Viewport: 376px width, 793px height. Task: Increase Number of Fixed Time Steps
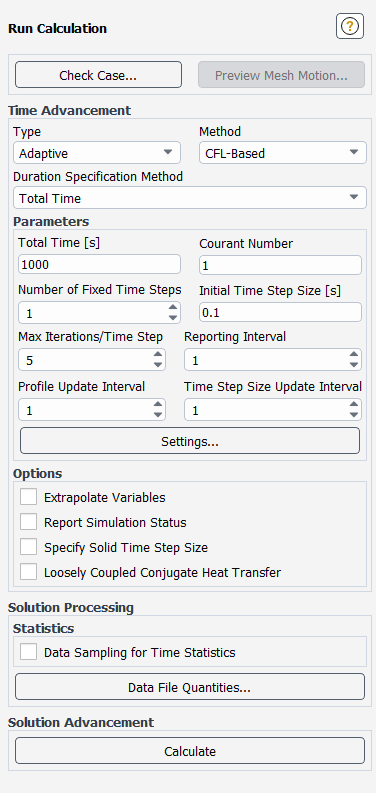[x=173, y=307]
